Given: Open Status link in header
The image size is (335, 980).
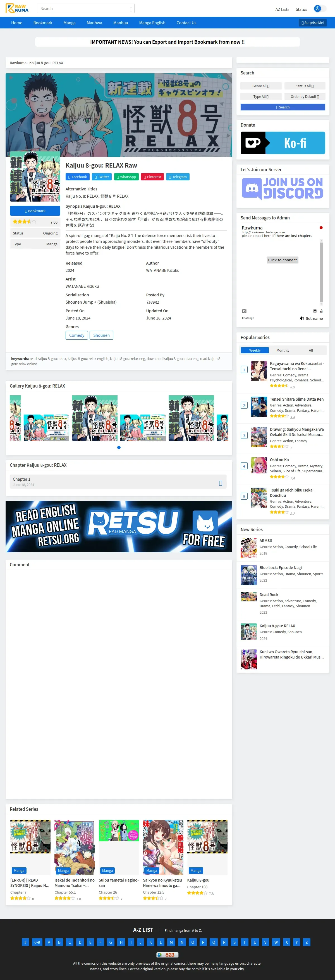Looking at the screenshot, I should [x=301, y=9].
